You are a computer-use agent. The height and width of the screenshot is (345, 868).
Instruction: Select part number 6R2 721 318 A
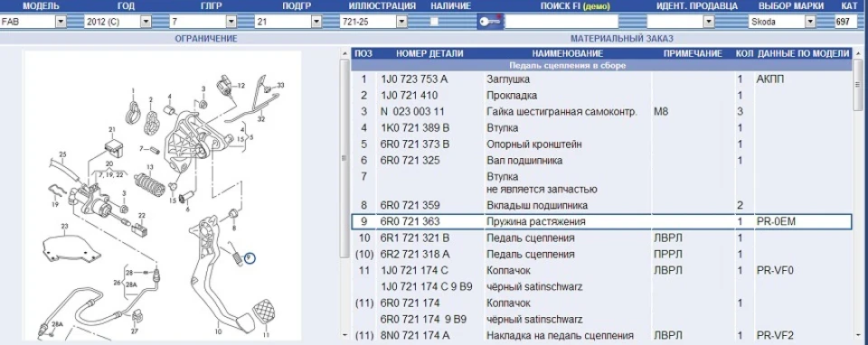[415, 255]
